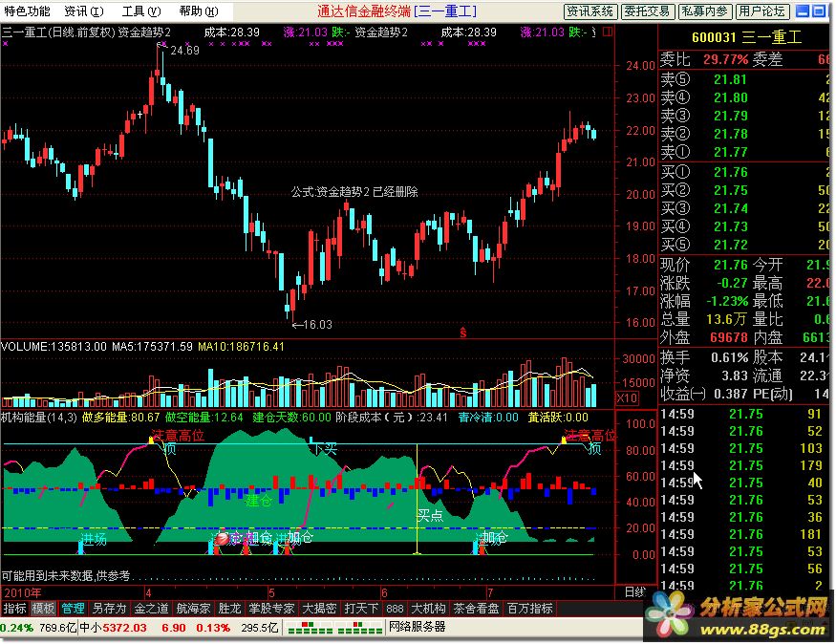Click the 进场 marker in indicator panel
The image size is (836, 644).
point(94,539)
